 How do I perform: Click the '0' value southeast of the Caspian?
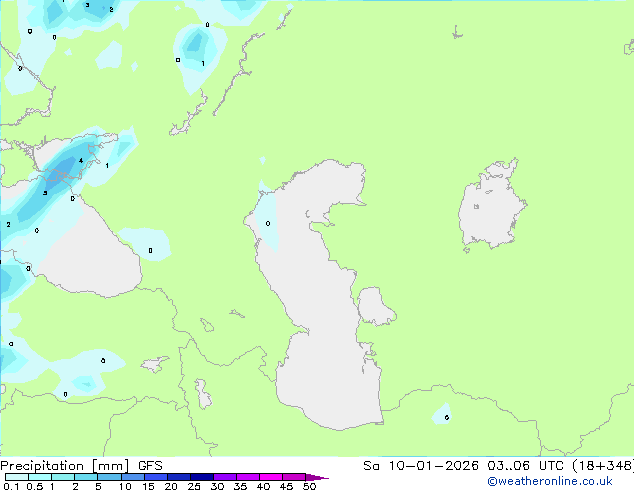(x=447, y=418)
